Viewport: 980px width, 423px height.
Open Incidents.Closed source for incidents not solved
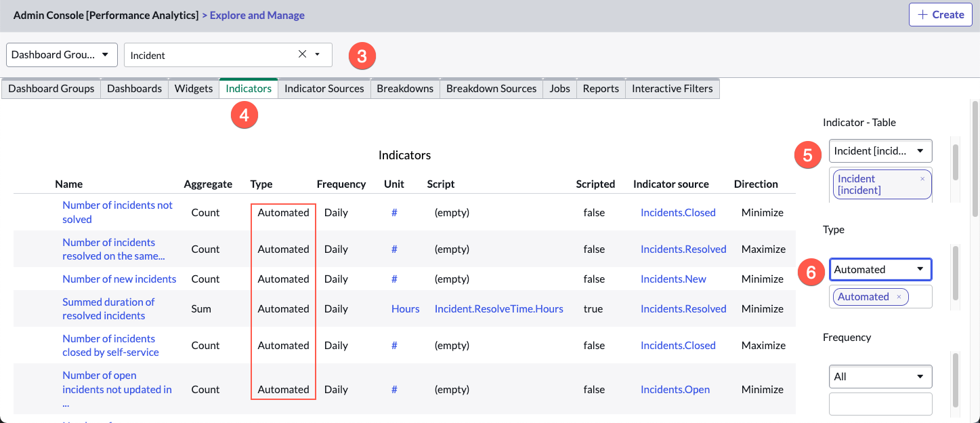point(678,212)
